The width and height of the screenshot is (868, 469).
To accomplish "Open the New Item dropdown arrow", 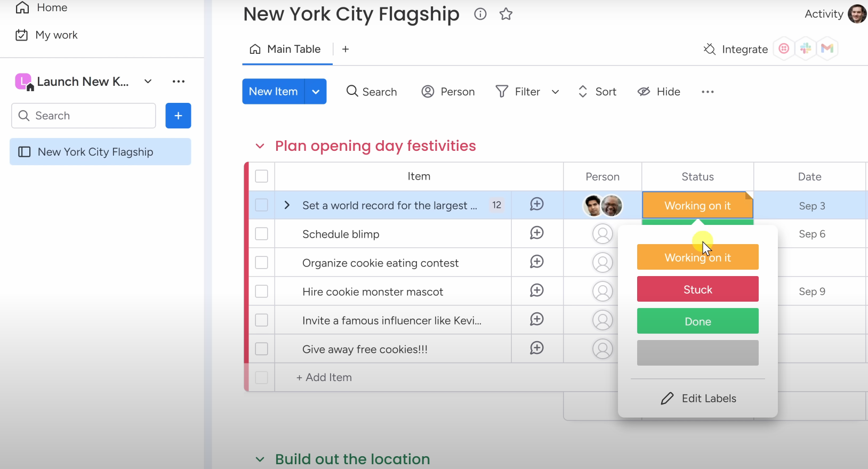I will pyautogui.click(x=316, y=92).
